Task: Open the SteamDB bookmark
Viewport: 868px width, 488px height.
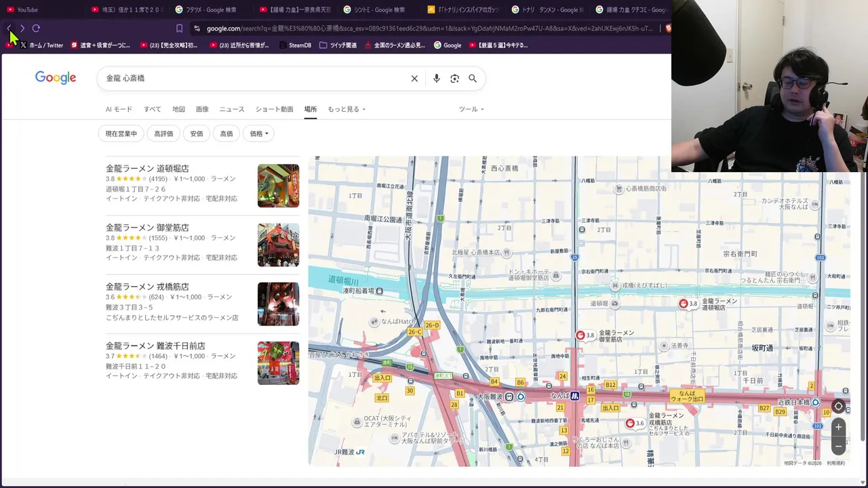Action: pyautogui.click(x=295, y=45)
